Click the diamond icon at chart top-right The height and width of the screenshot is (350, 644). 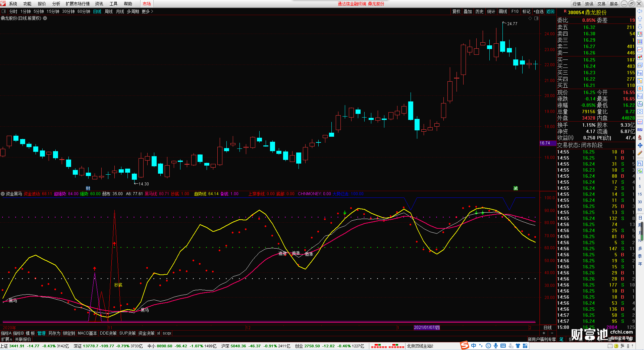point(530,18)
